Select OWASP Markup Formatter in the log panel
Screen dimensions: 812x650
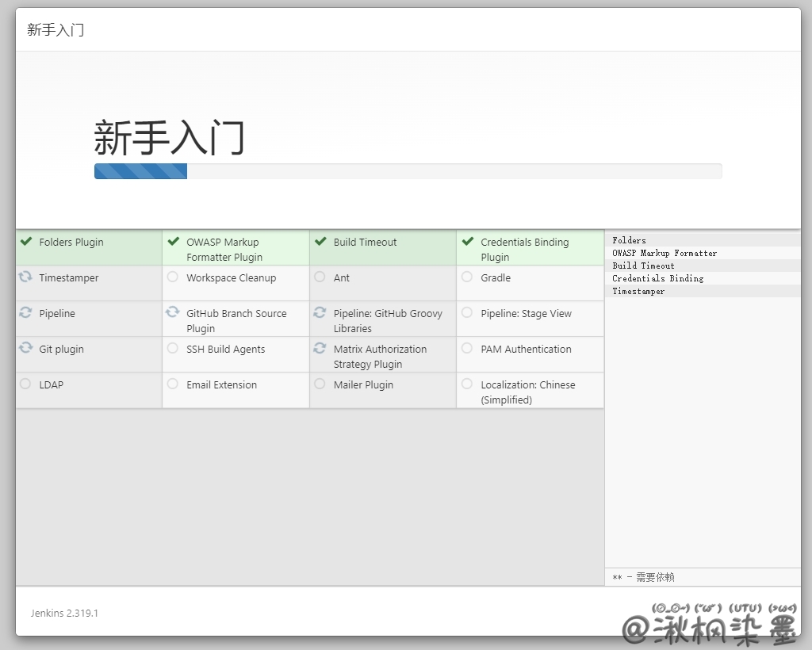click(x=664, y=253)
